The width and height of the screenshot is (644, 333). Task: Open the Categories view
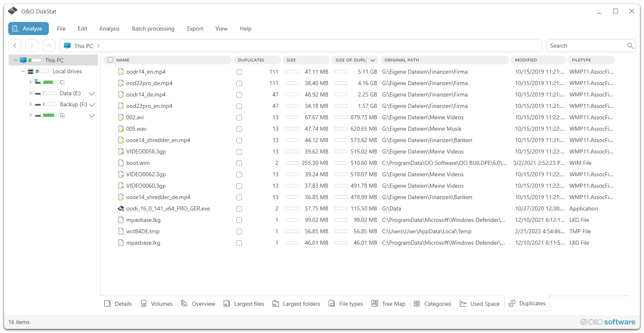pos(432,304)
